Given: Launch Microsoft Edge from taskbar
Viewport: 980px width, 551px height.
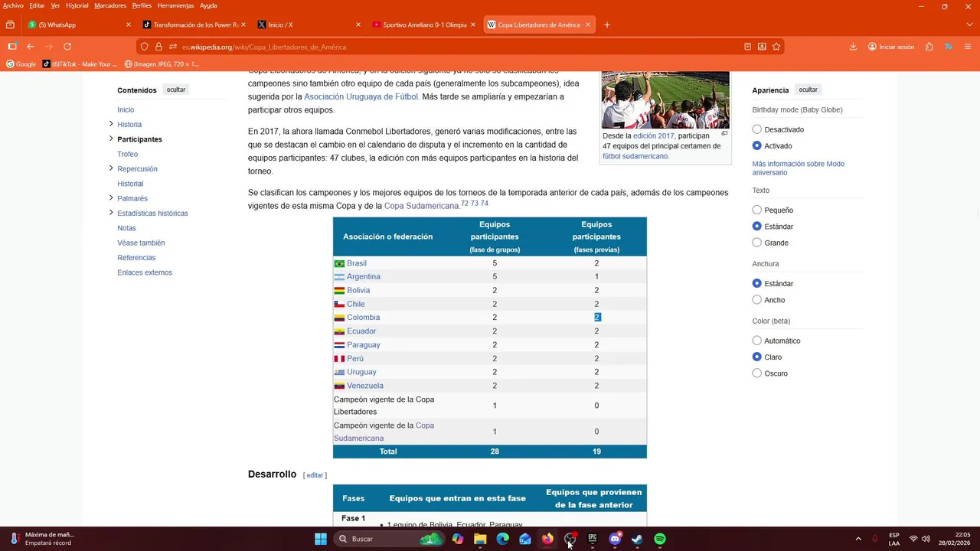Looking at the screenshot, I should click(x=502, y=539).
